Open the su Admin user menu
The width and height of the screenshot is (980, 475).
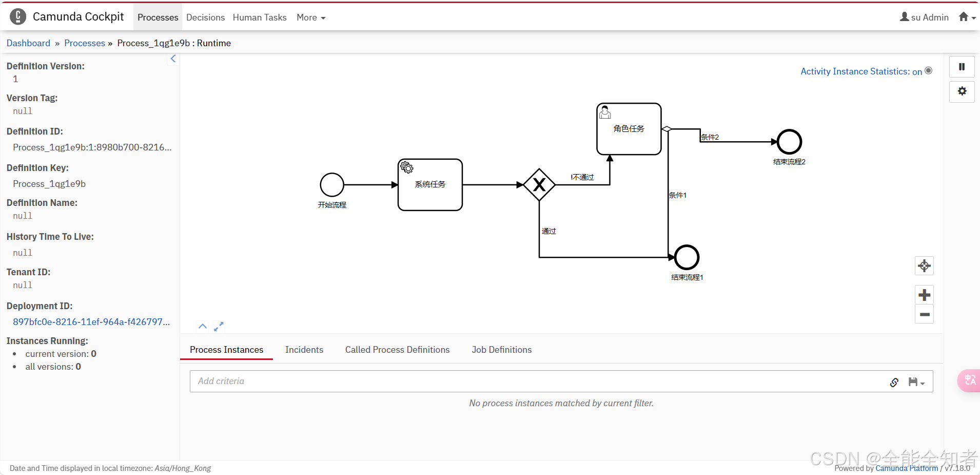coord(924,17)
